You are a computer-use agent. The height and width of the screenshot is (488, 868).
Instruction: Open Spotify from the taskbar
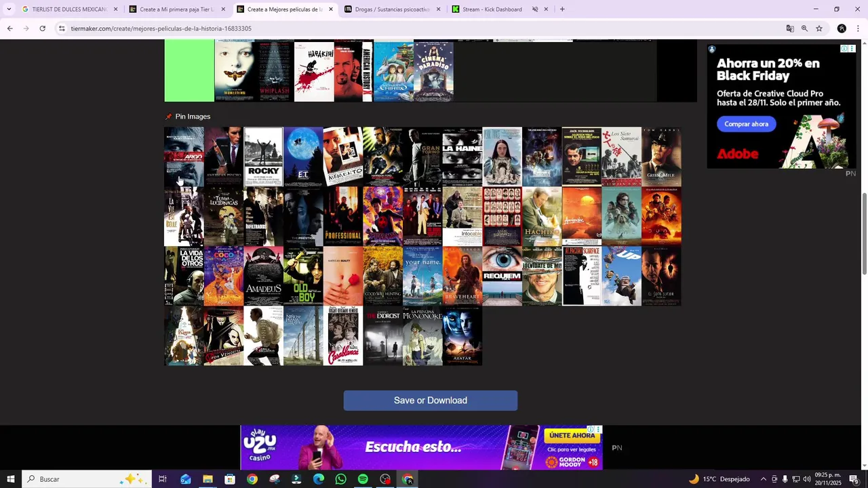tap(363, 479)
